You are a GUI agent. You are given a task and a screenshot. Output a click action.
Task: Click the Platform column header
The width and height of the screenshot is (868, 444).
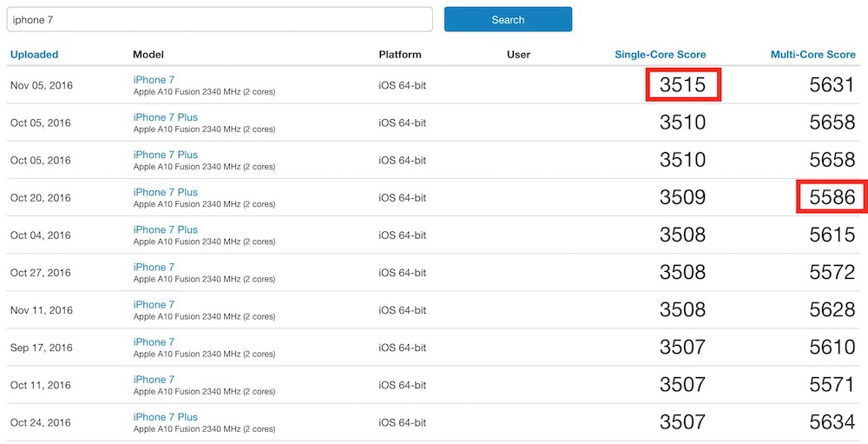(399, 55)
